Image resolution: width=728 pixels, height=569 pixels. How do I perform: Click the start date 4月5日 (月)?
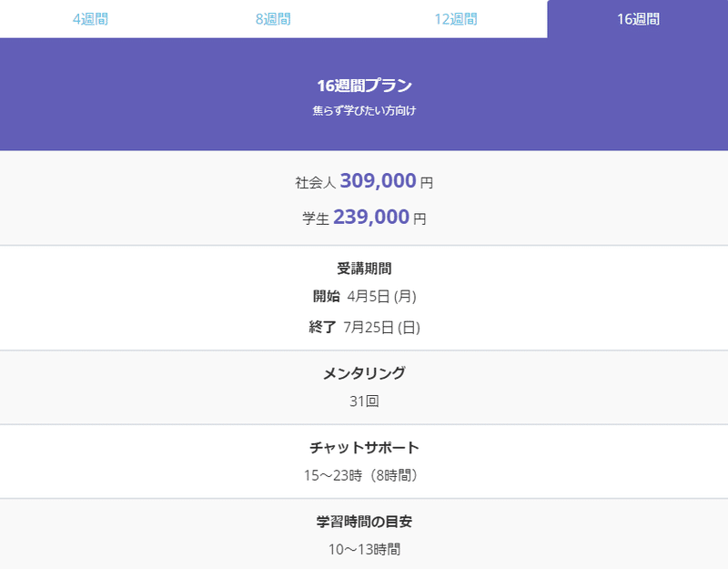point(381,297)
